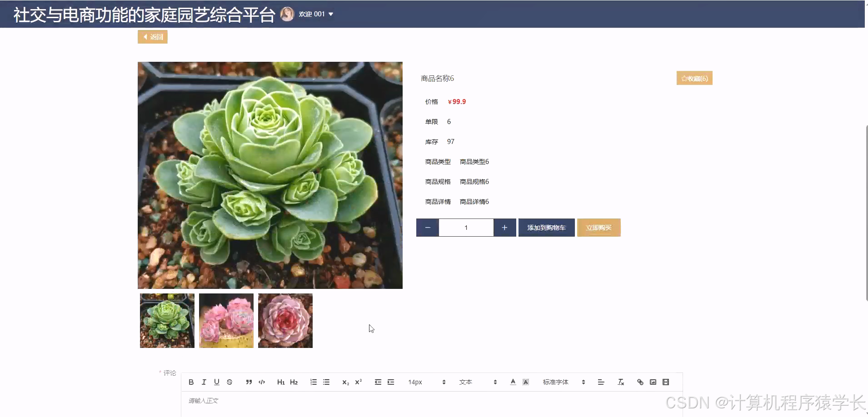The width and height of the screenshot is (868, 417).
Task: Toggle strikethrough formatting in comment editor
Action: point(229,382)
